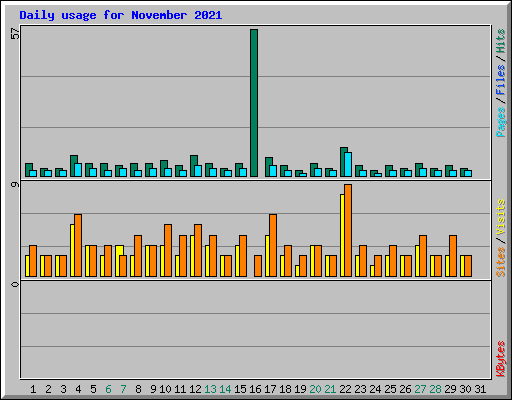Click the orange Visits bar for day 29
The image size is (512, 400).
coord(453,256)
